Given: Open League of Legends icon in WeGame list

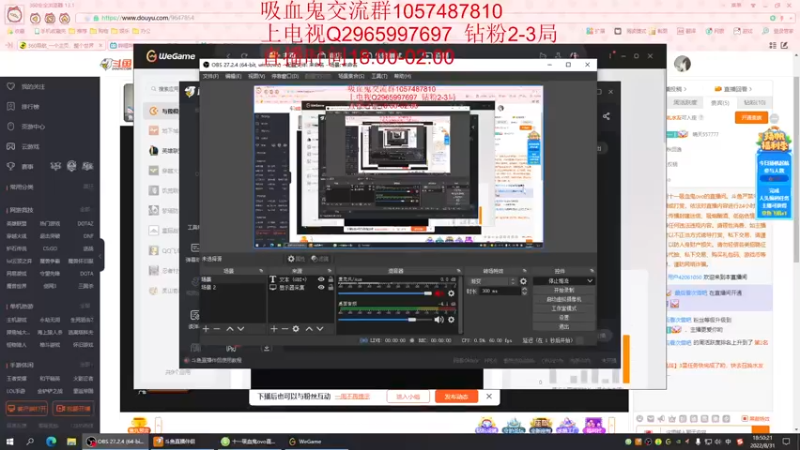Looking at the screenshot, I should click(154, 151).
